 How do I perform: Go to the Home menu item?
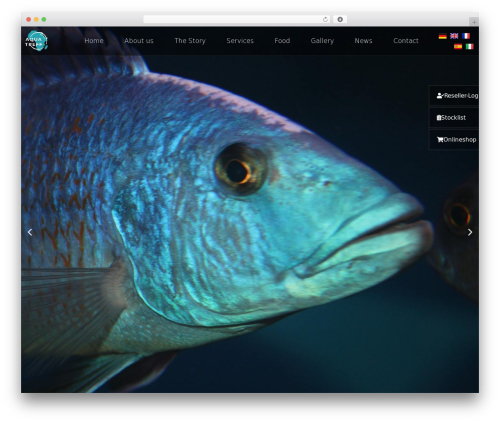point(94,41)
